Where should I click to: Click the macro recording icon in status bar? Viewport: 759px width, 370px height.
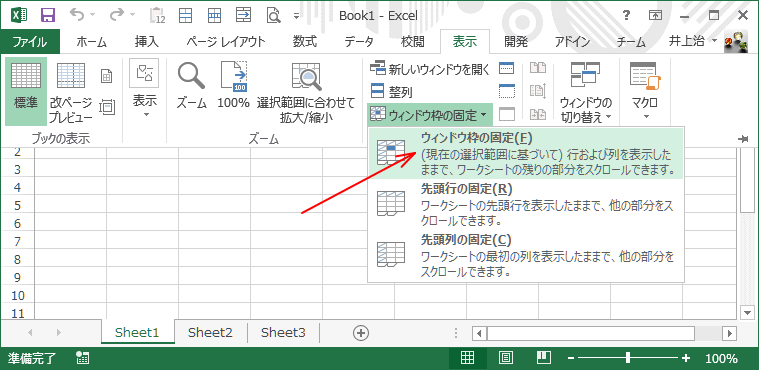pos(83,358)
